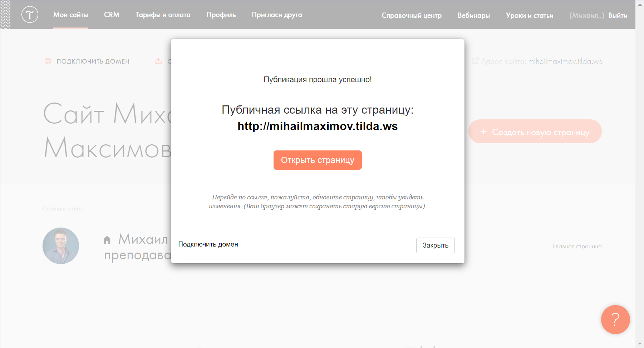Click the globe icon near Подключить домен
Image resolution: width=644 pixels, height=348 pixels.
click(x=48, y=61)
